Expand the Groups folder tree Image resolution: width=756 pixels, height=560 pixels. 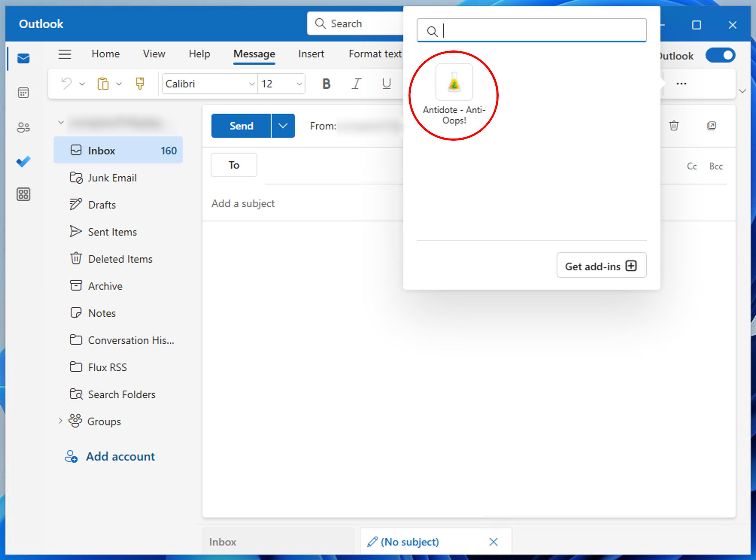pos(60,421)
